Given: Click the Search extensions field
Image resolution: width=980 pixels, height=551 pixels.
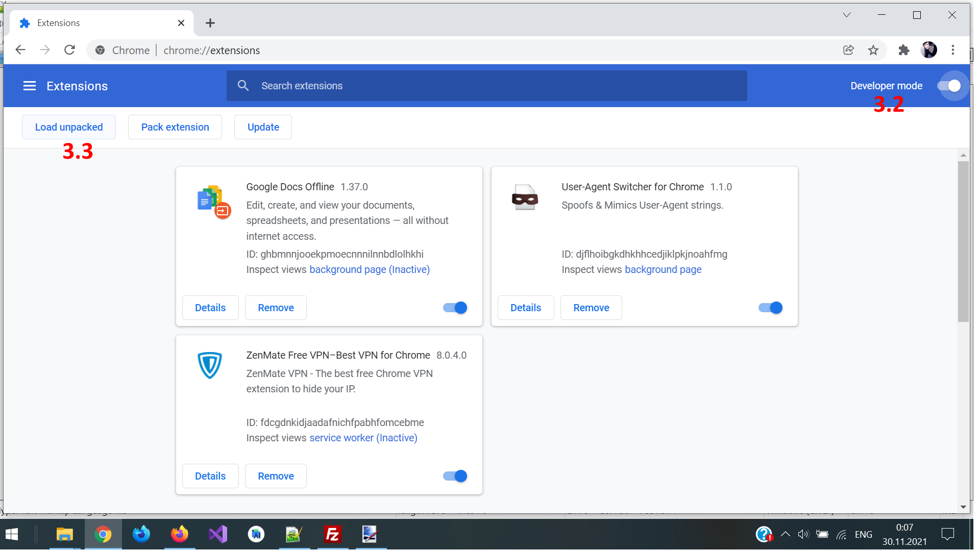Looking at the screenshot, I should pyautogui.click(x=487, y=86).
